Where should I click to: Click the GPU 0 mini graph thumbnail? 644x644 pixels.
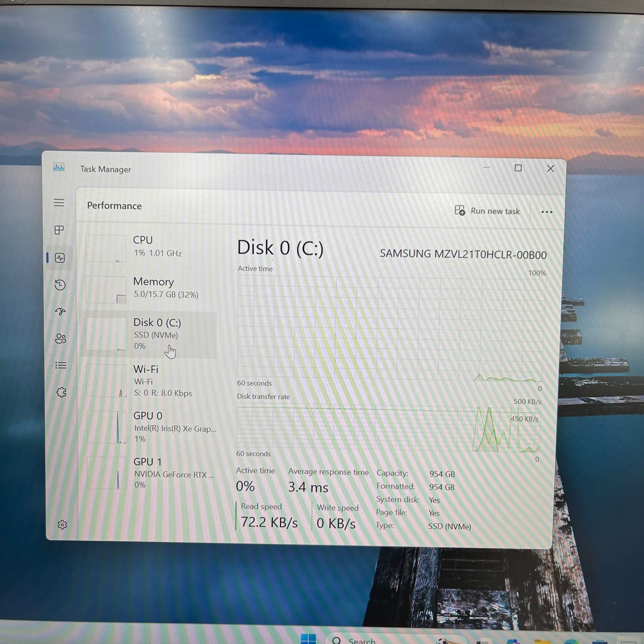coord(107,427)
